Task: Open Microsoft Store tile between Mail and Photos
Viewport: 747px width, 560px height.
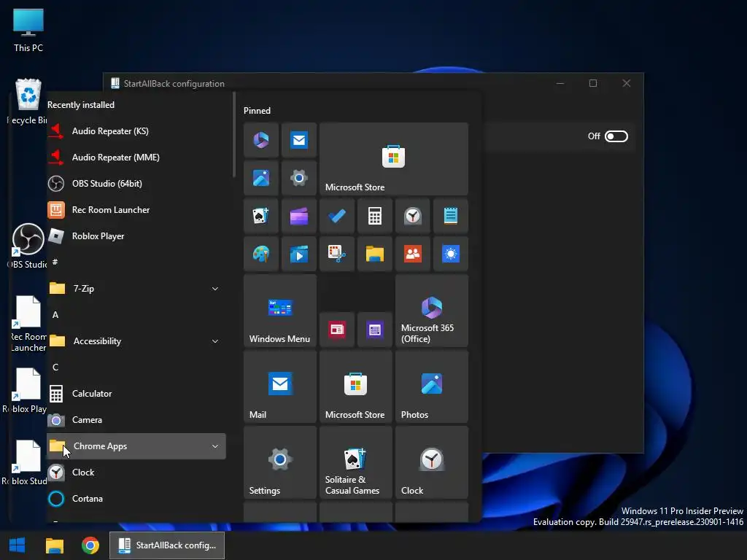Action: (x=356, y=386)
